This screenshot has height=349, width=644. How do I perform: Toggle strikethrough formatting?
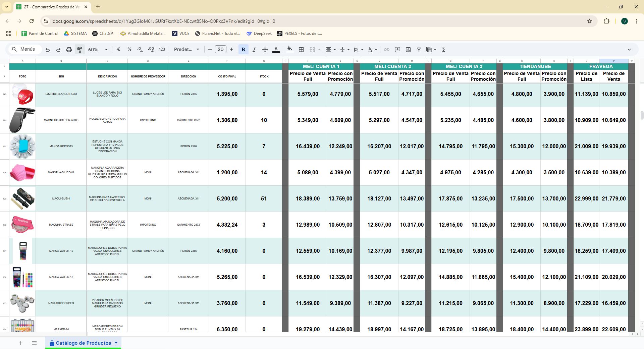tap(265, 50)
